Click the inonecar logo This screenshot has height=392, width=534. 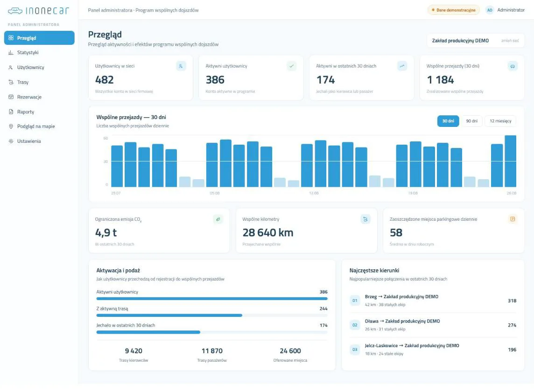[x=38, y=11]
